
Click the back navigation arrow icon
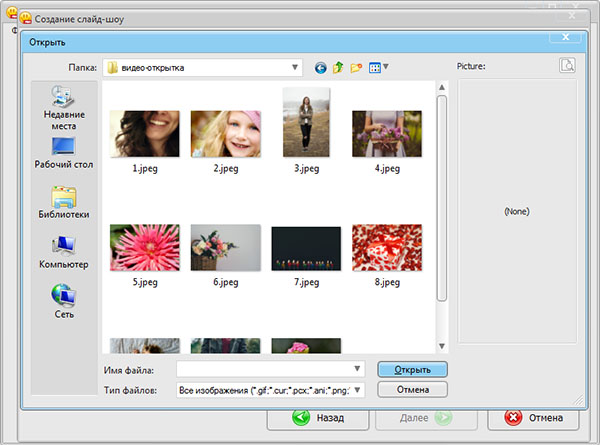coord(320,68)
